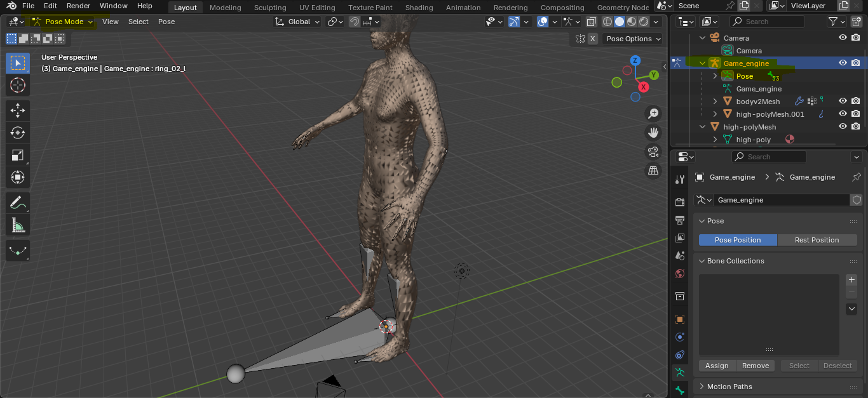The height and width of the screenshot is (398, 868).
Task: Click the Assign button
Action: click(717, 366)
